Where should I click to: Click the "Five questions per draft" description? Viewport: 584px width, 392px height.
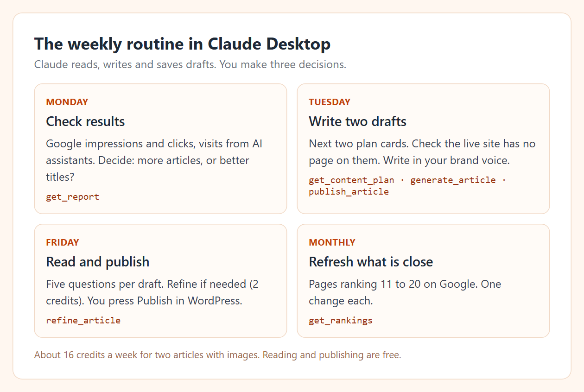pyautogui.click(x=152, y=292)
